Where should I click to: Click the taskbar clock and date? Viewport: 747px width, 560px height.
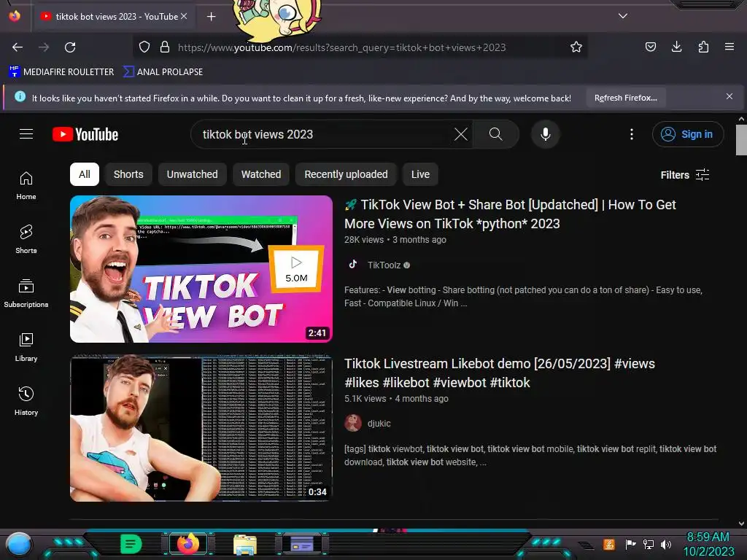(708, 544)
